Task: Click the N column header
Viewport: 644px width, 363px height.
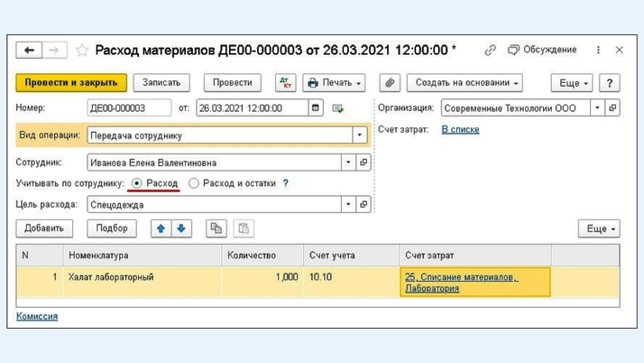Action: (x=40, y=256)
